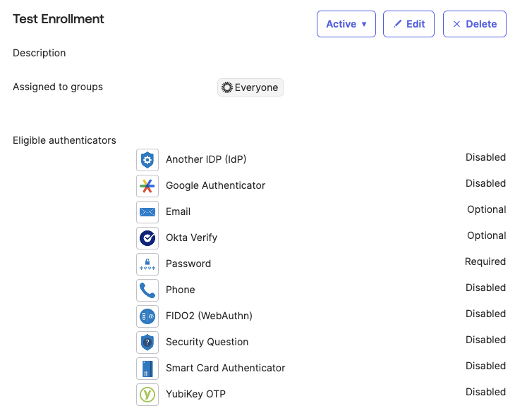Click the Disabled status for YubiKey OTP
This screenshot has height=420, width=515.
point(485,392)
